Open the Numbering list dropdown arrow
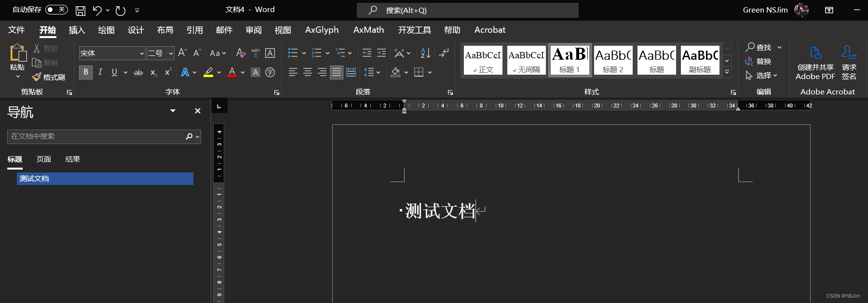Screen dimensions: 868x303 click(327, 53)
